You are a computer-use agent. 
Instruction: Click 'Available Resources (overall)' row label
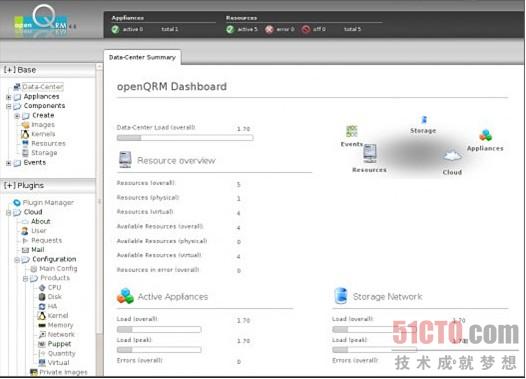click(160, 226)
